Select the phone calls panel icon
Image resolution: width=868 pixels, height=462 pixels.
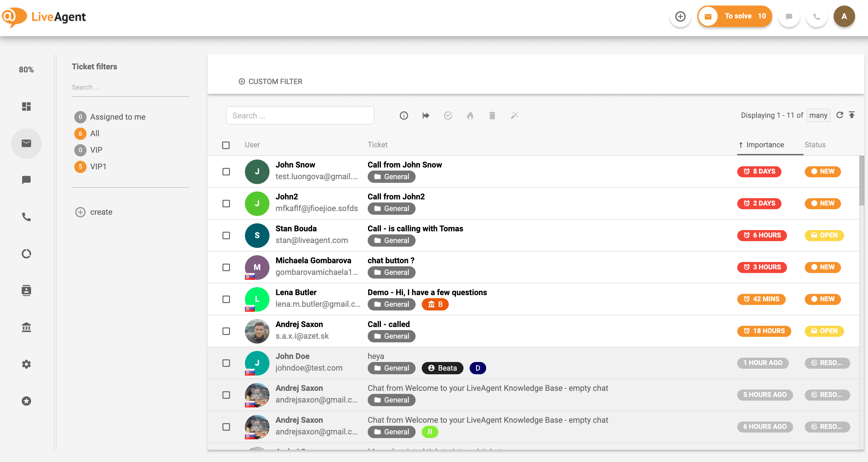[26, 216]
